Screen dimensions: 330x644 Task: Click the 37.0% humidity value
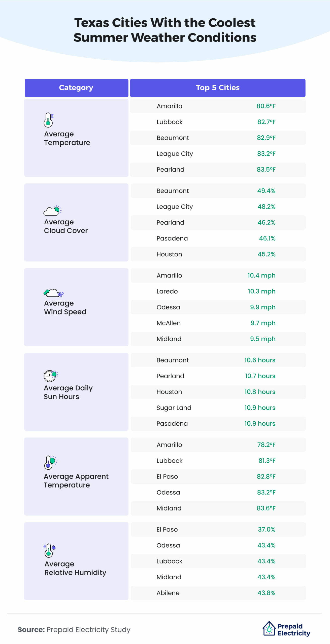pyautogui.click(x=267, y=529)
